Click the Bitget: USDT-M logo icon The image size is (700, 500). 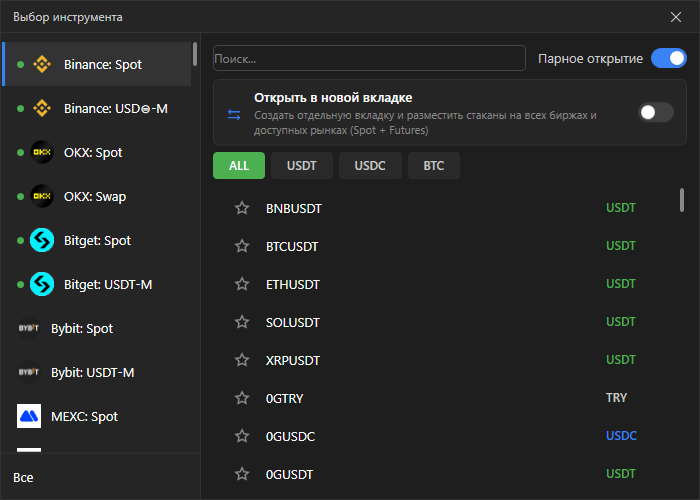coord(42,284)
